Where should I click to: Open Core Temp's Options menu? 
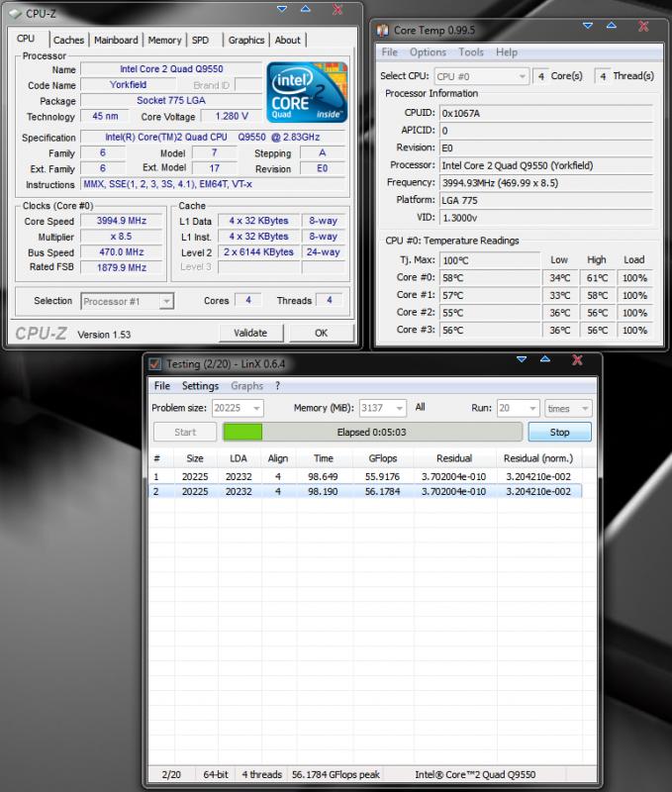click(x=428, y=52)
